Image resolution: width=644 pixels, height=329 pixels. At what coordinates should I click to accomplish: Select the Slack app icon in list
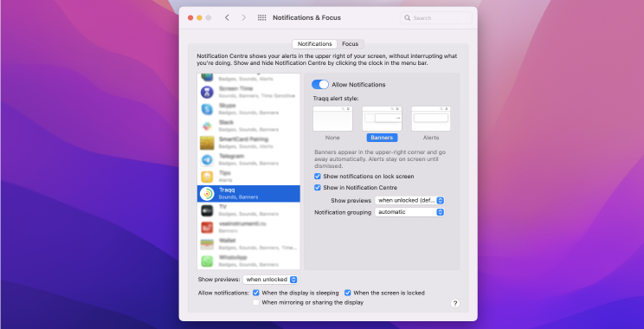pos(207,126)
